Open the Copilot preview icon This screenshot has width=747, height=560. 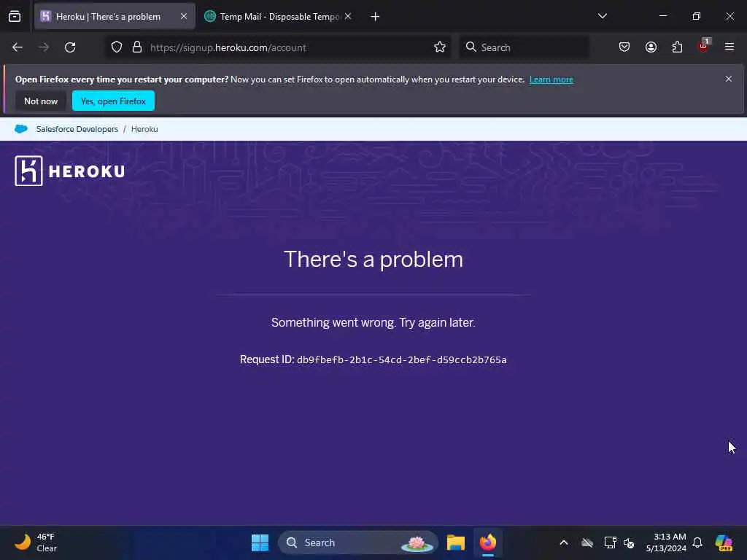[724, 542]
